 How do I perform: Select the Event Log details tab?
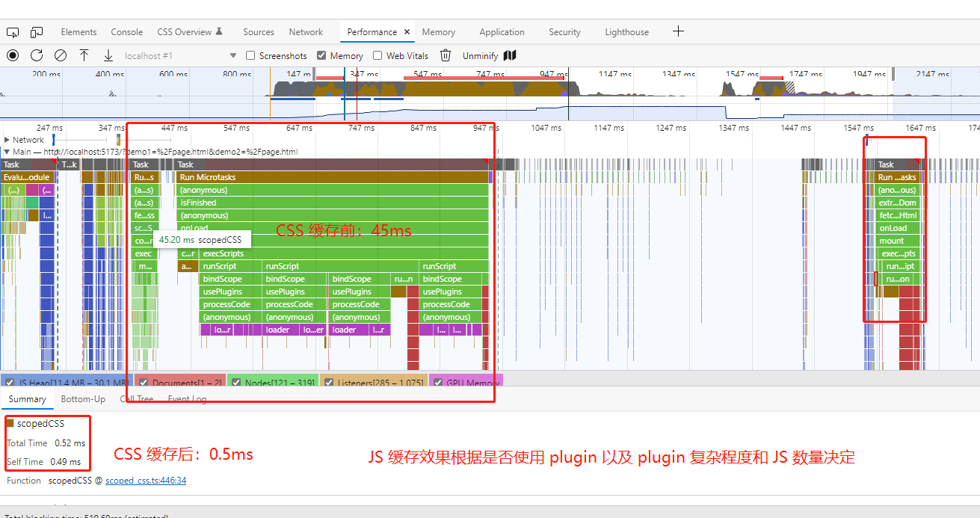tap(187, 399)
